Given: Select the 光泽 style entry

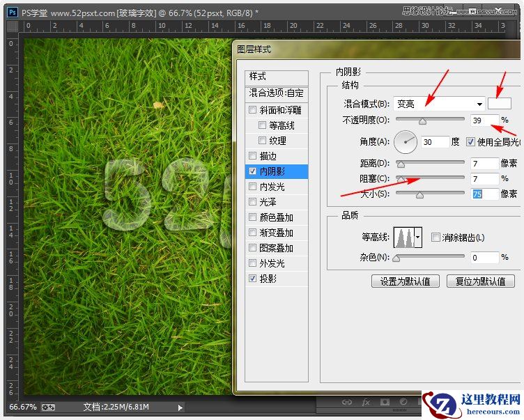Looking at the screenshot, I should (277, 202).
